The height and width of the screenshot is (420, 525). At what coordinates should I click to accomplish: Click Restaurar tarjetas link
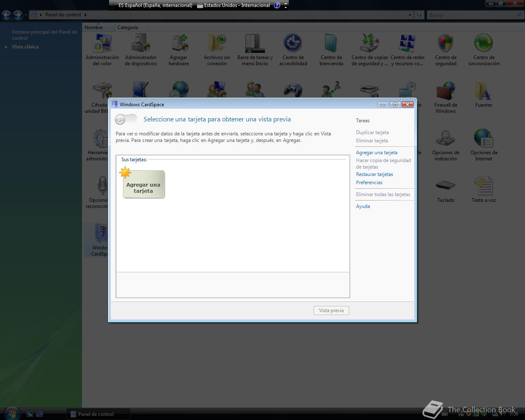pyautogui.click(x=374, y=174)
